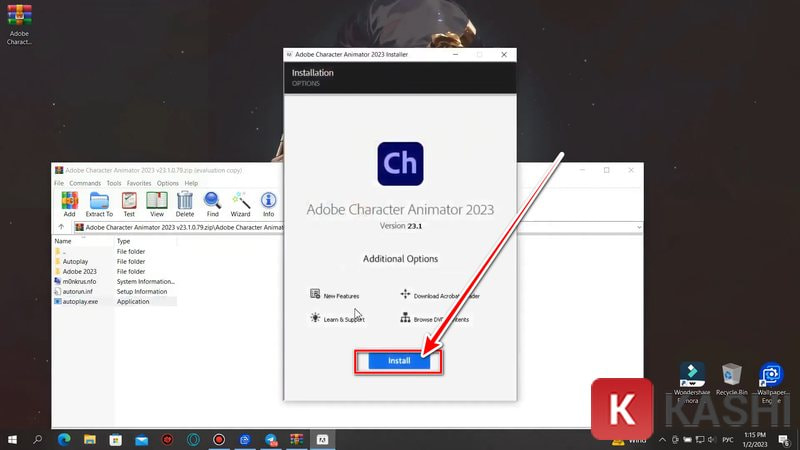The image size is (800, 450).
Task: Click the Learn & Support lightbulb icon
Action: coord(315,318)
